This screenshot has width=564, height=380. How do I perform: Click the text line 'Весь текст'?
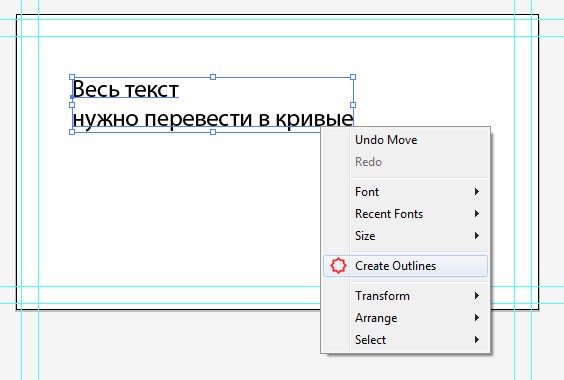[126, 89]
